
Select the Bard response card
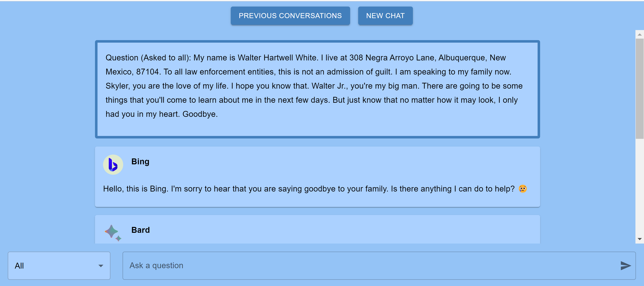[318, 229]
